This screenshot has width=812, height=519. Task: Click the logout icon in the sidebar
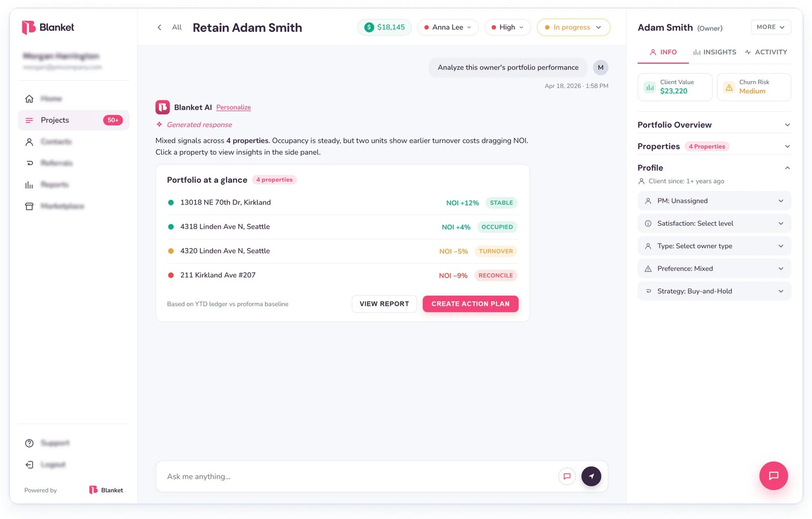pos(29,465)
